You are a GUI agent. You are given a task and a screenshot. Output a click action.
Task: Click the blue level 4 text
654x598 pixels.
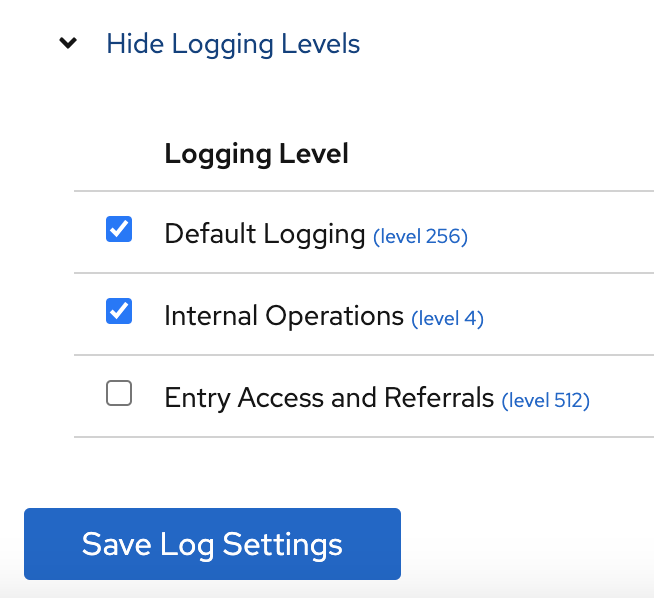(x=447, y=319)
